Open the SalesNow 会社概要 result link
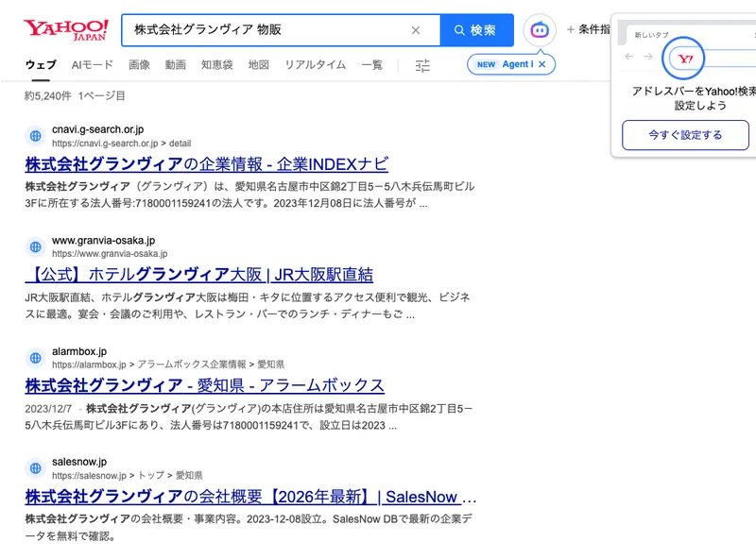This screenshot has width=756, height=559. coord(250,497)
